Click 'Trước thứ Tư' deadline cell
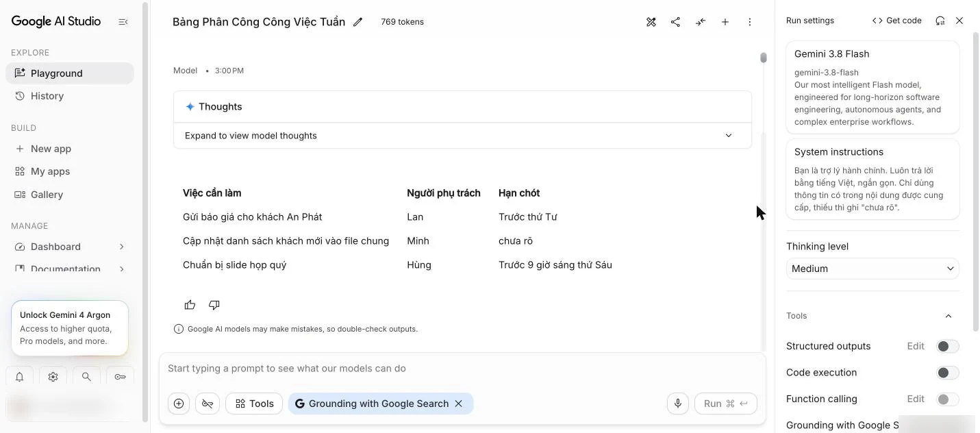This screenshot has height=433, width=980. [528, 217]
